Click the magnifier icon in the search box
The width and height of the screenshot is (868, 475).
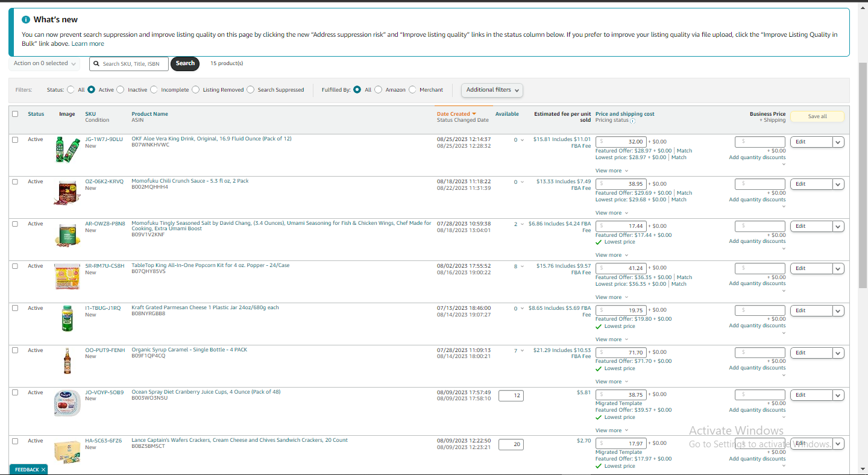click(x=96, y=63)
